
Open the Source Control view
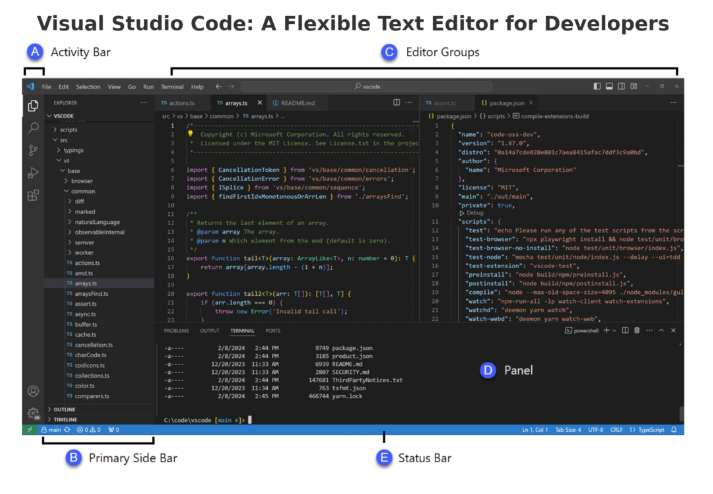pyautogui.click(x=33, y=150)
